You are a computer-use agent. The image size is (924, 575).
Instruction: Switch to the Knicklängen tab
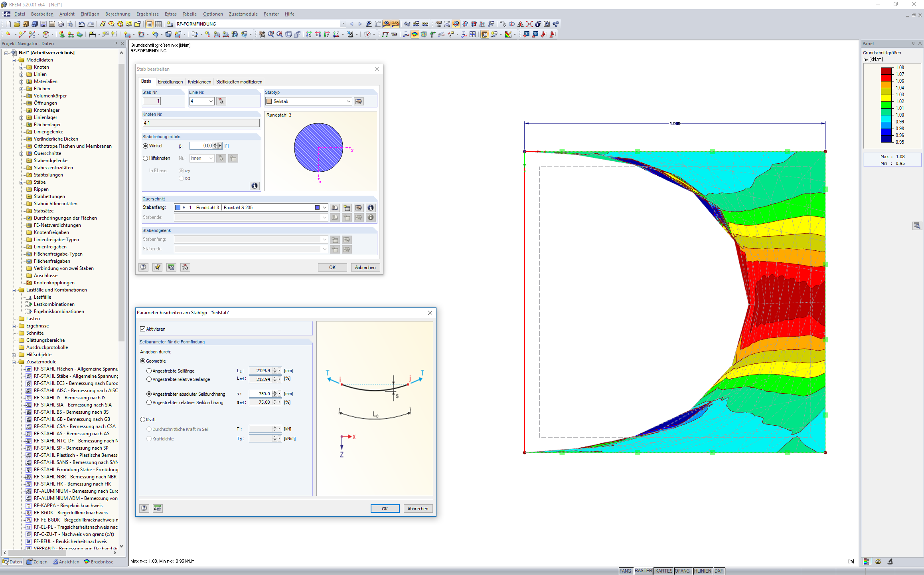tap(199, 82)
